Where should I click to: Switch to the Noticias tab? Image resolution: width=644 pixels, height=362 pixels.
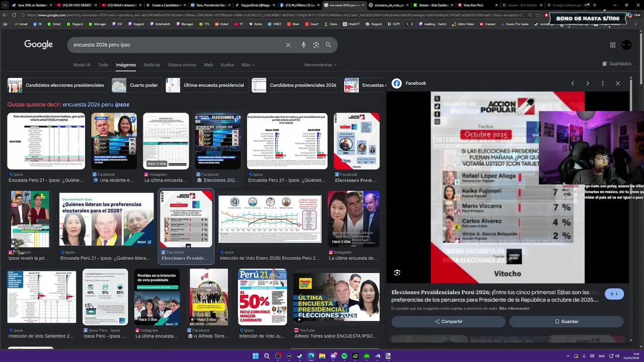[151, 65]
